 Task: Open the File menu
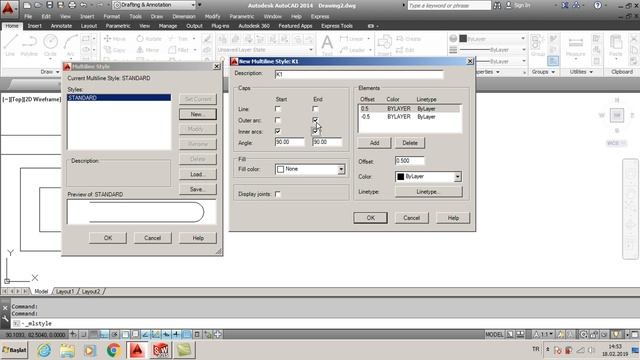tap(28, 16)
